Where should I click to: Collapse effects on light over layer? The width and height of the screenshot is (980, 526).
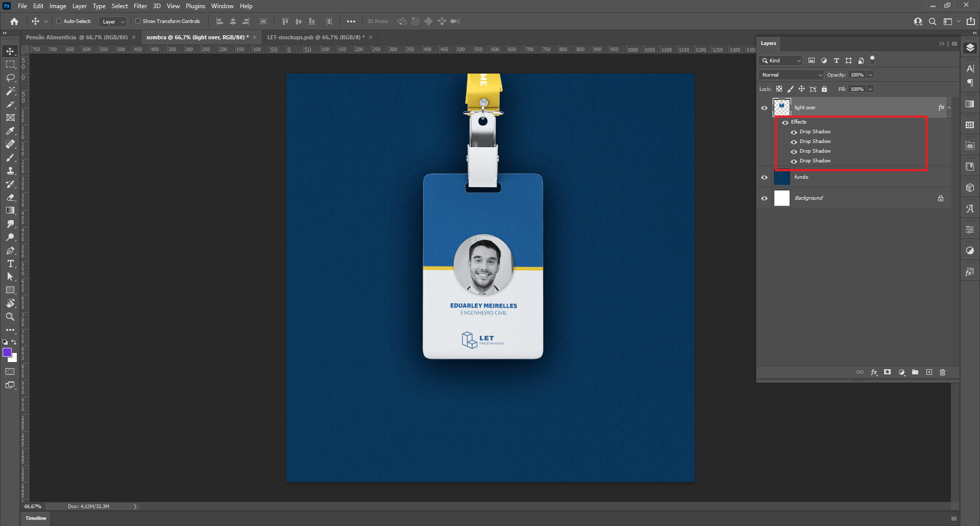(949, 108)
